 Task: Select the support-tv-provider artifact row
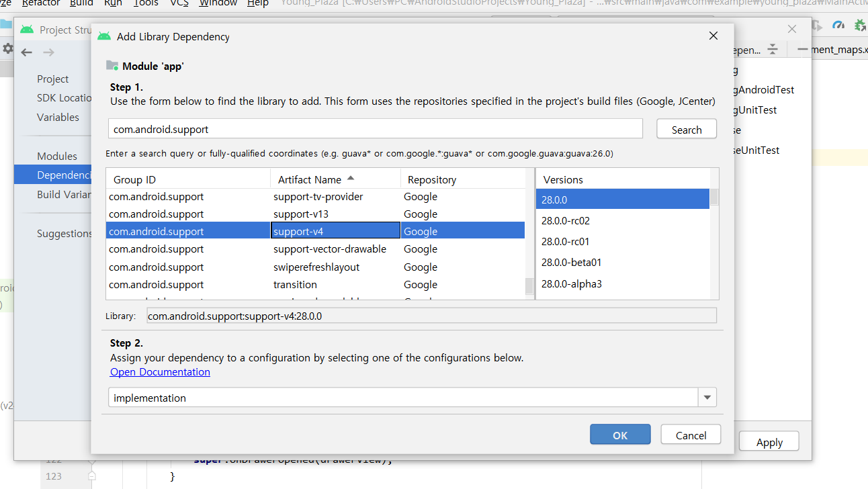315,197
